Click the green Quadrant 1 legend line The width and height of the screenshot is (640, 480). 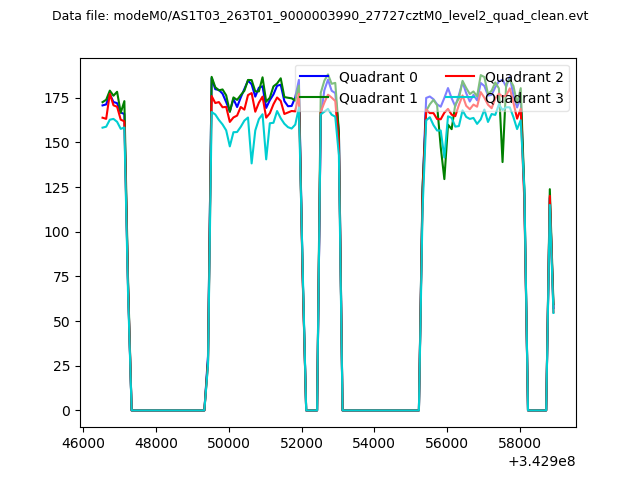[x=315, y=97]
